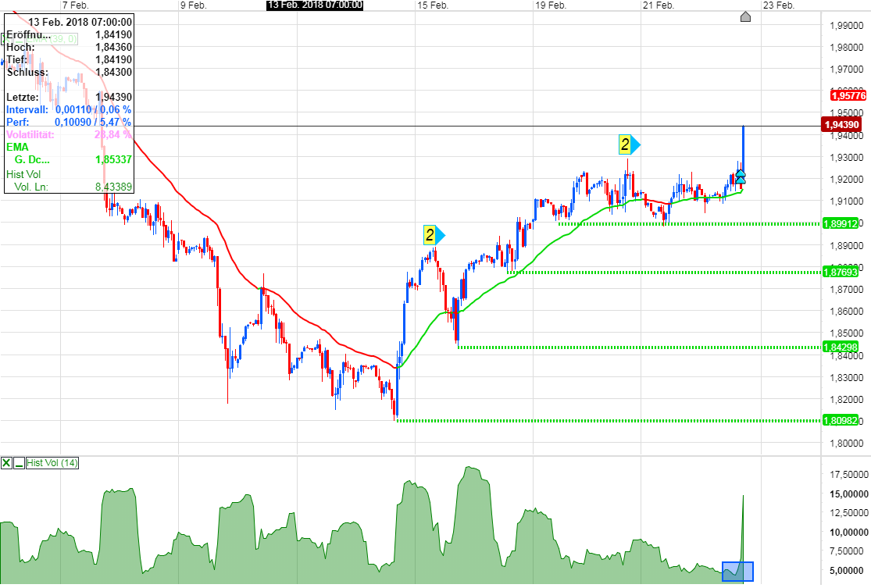871x588 pixels.
Task: Select the blue highlighted region on the volume histogram
Action: [737, 571]
